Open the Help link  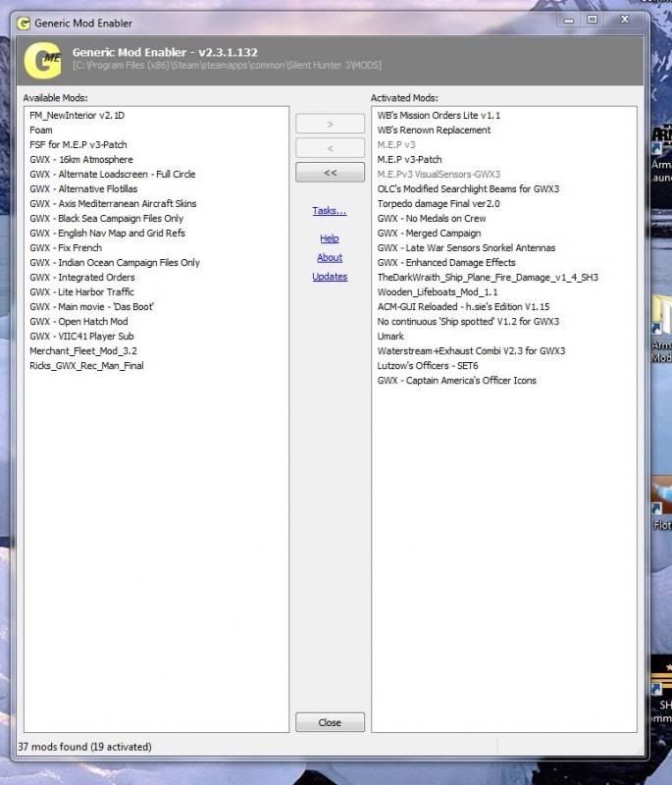pos(330,238)
